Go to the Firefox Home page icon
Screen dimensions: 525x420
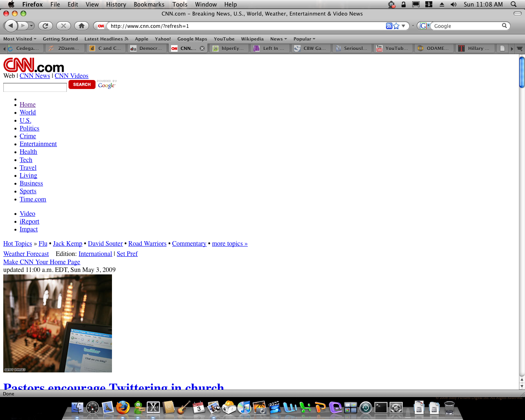(82, 26)
